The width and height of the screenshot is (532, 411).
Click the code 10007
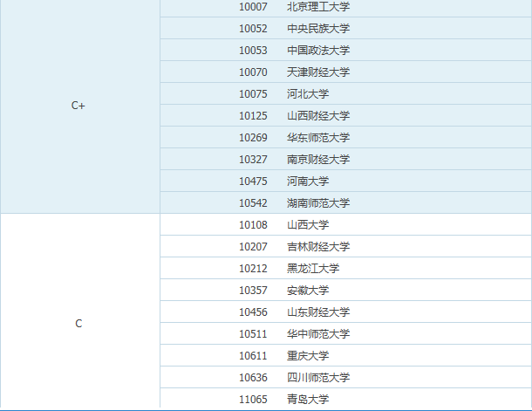tap(253, 7)
